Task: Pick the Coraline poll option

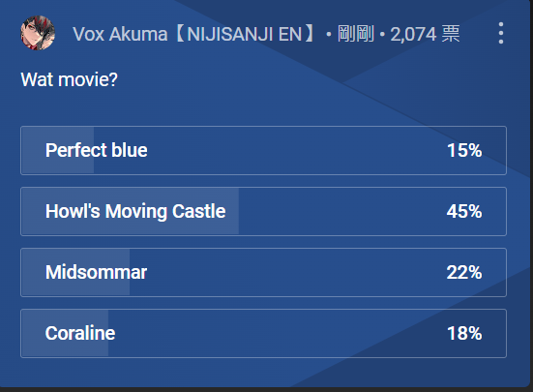Action: click(263, 334)
